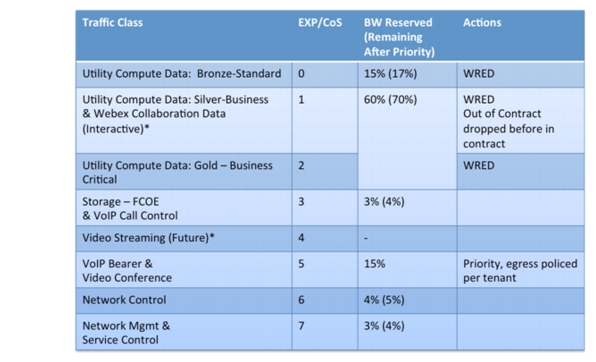
Task: Click the EXP/CoS value 7 cell
Action: [x=325, y=332]
